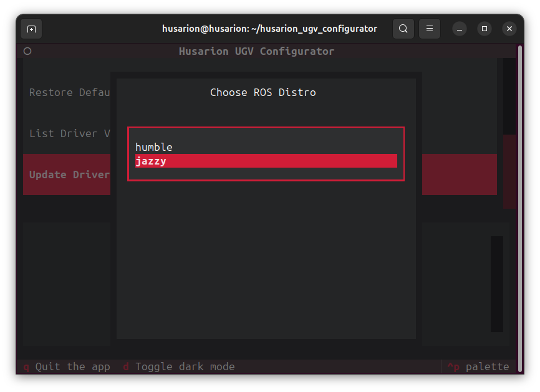Click the Husarion UGV Configurator header title
540x392 pixels.
pos(256,51)
